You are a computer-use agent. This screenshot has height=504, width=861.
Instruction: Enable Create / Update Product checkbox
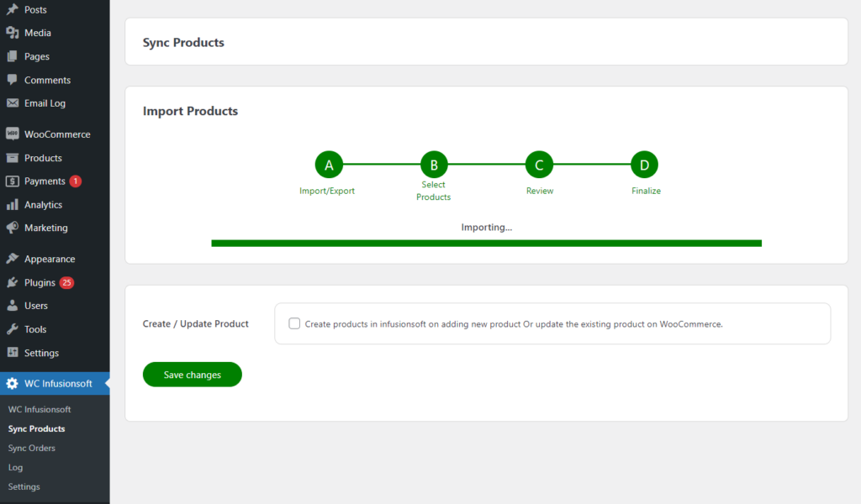(294, 323)
